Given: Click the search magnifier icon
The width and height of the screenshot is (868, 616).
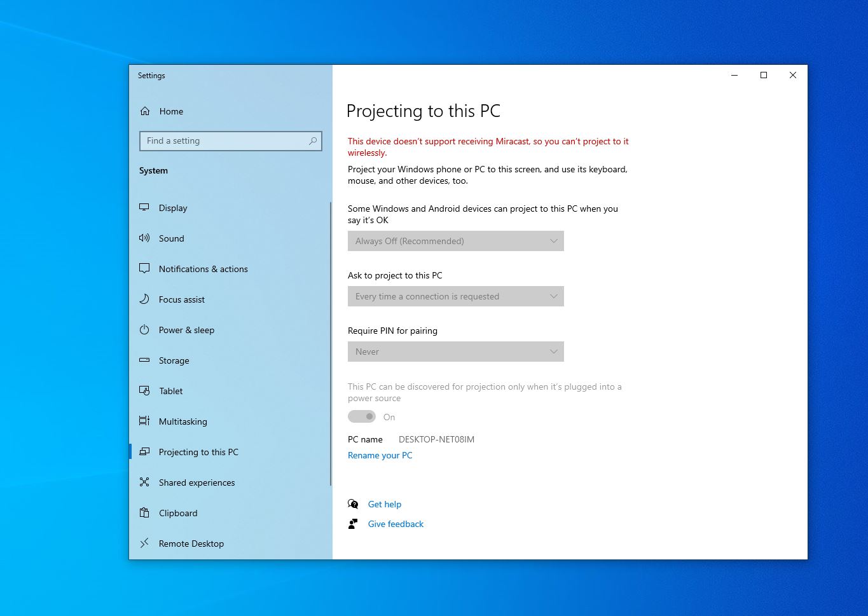Looking at the screenshot, I should (x=312, y=141).
